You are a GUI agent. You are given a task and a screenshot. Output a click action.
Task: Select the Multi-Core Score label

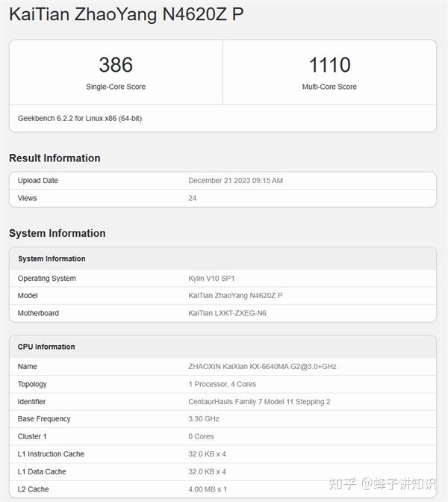[329, 87]
